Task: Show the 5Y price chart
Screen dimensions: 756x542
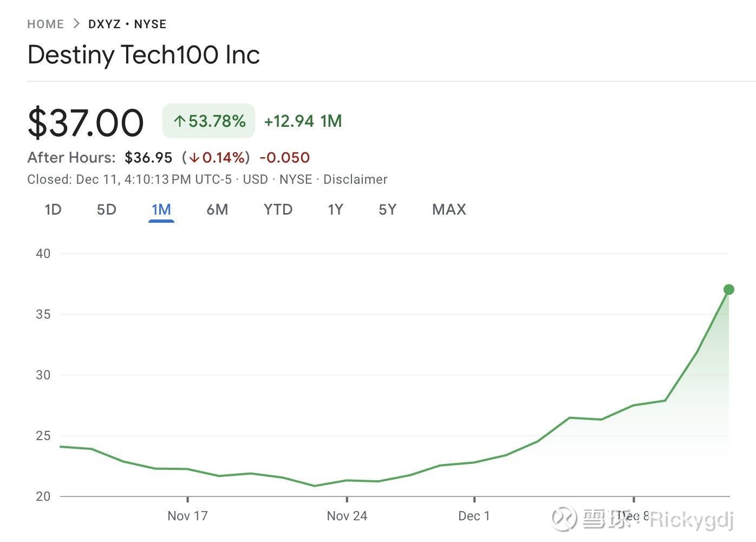Action: (x=388, y=210)
